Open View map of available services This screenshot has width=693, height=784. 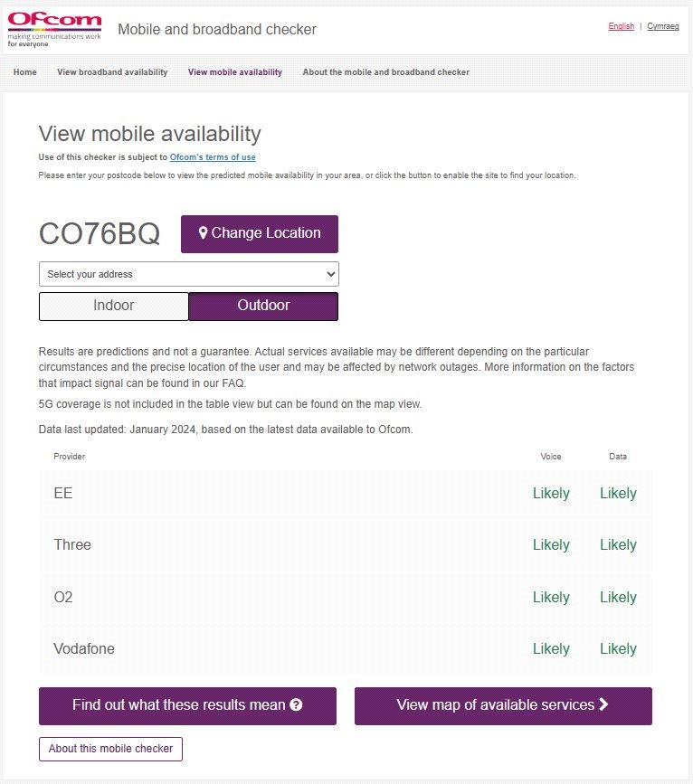click(x=503, y=706)
